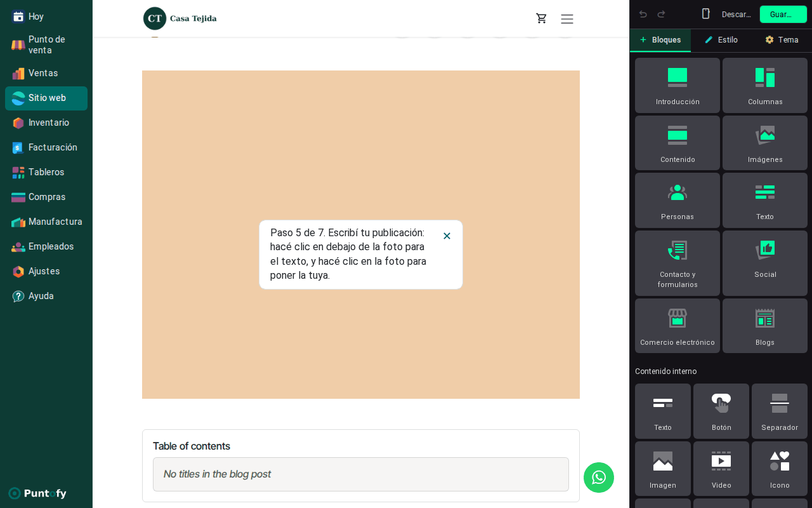
Task: Click the redo arrow icon
Action: 661,14
